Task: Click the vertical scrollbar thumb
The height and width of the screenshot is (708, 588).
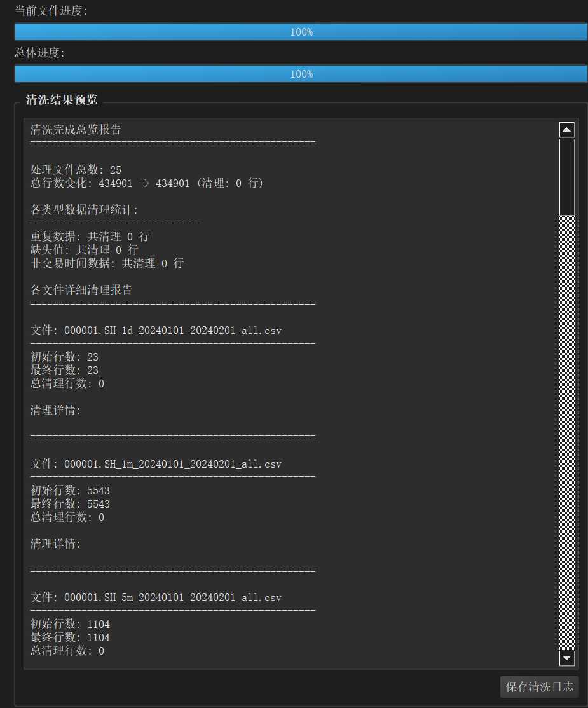Action: tap(567, 177)
